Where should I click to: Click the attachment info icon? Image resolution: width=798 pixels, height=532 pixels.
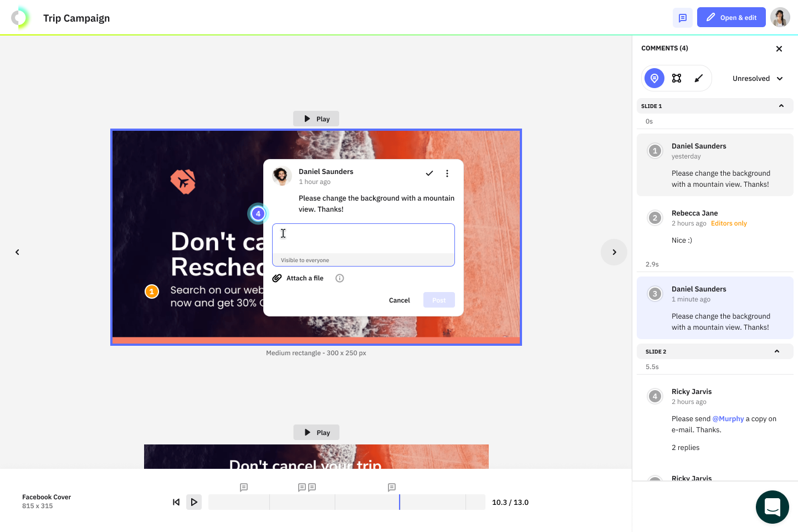(x=340, y=278)
